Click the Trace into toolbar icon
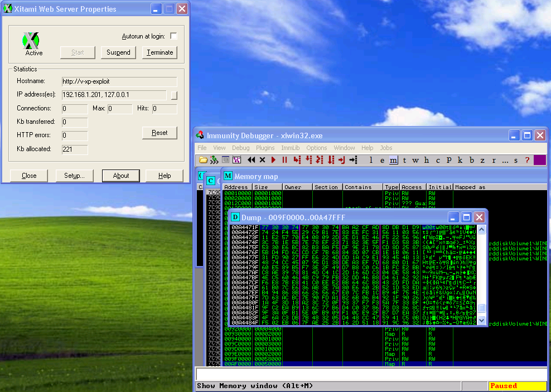Viewport: 551px width, 392px height. (320, 160)
